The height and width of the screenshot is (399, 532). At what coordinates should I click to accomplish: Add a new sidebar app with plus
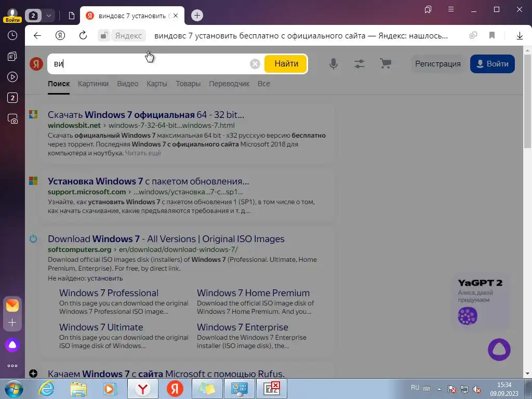coord(12,322)
